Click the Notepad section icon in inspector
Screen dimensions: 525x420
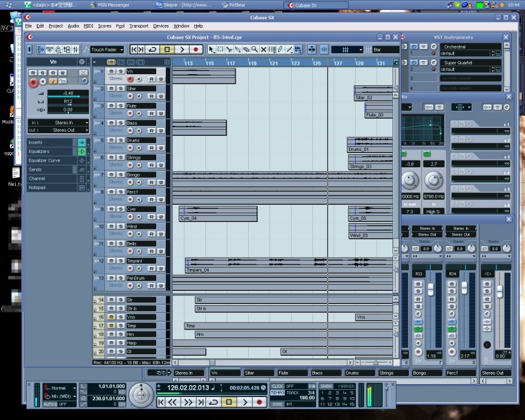click(81, 188)
